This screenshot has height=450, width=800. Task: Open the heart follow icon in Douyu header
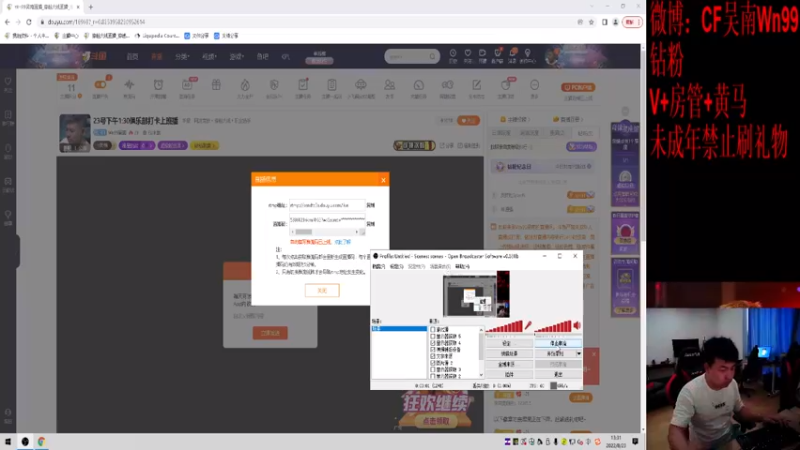pyautogui.click(x=467, y=53)
